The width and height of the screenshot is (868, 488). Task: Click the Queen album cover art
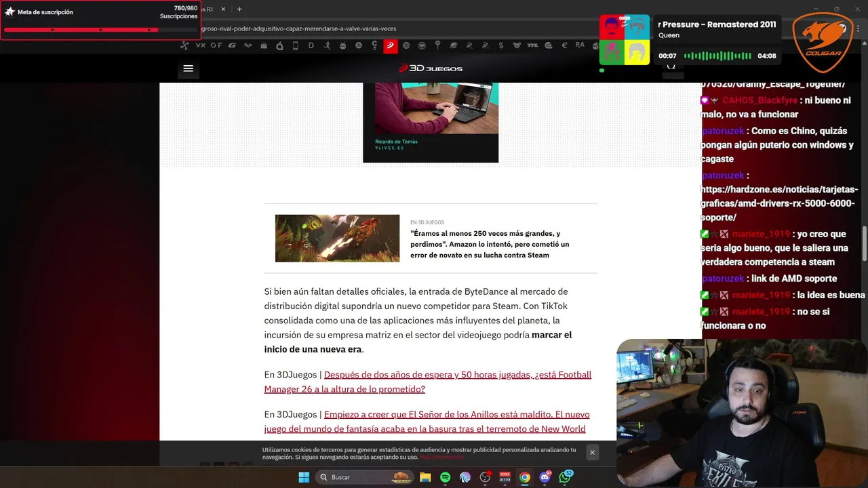pyautogui.click(x=625, y=40)
